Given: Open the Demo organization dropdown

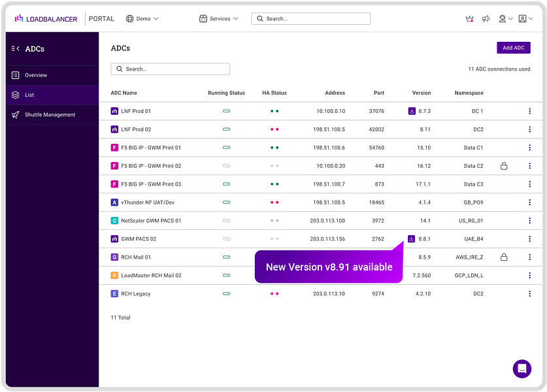Looking at the screenshot, I should pos(142,18).
